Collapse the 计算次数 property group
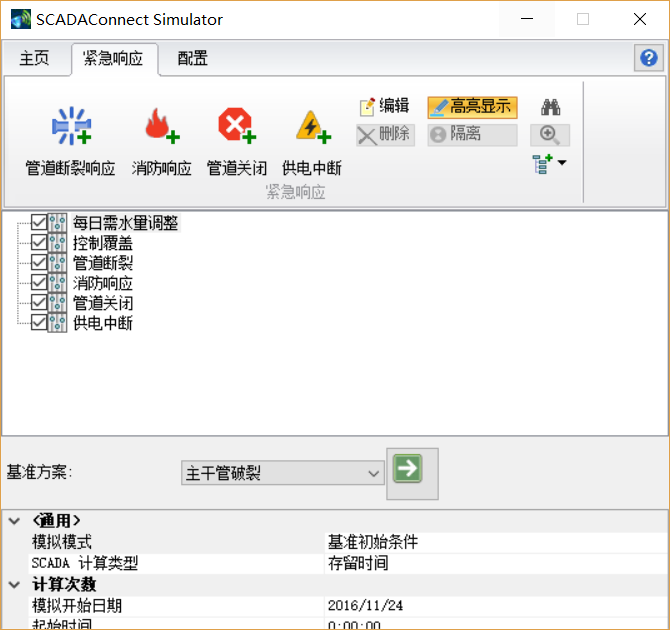670x630 pixels. [15, 584]
